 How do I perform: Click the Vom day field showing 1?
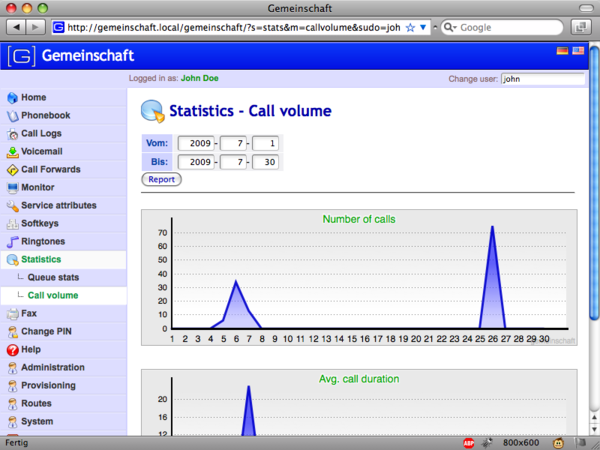(265, 143)
